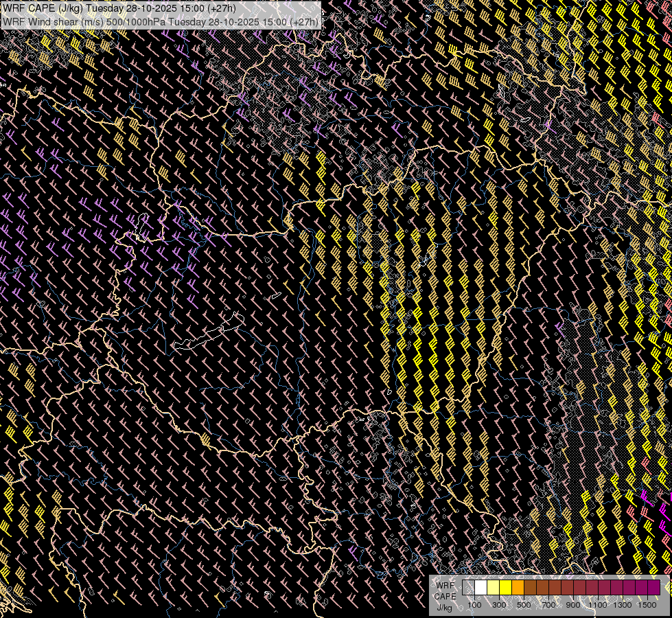Select the transparent first legend swatch
Viewport: 672px width, 618px height.
click(468, 587)
